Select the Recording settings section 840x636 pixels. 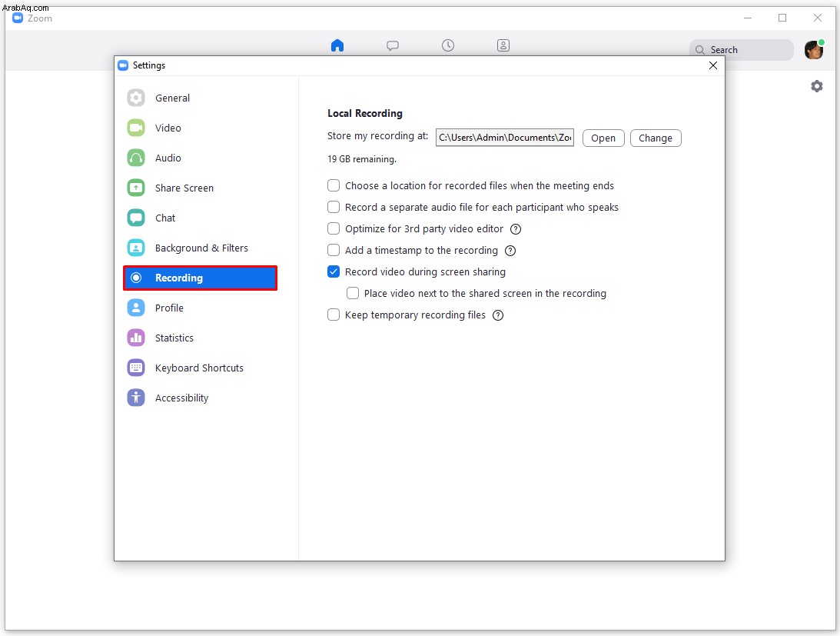201,278
